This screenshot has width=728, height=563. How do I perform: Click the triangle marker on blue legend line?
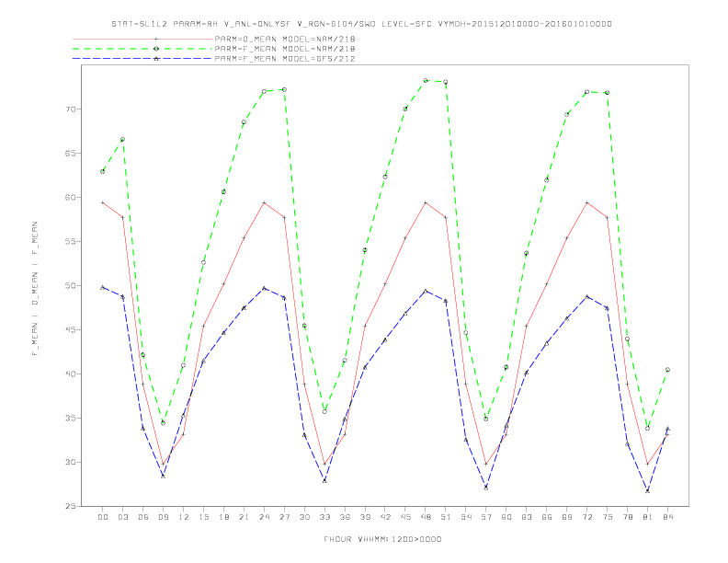(x=156, y=59)
